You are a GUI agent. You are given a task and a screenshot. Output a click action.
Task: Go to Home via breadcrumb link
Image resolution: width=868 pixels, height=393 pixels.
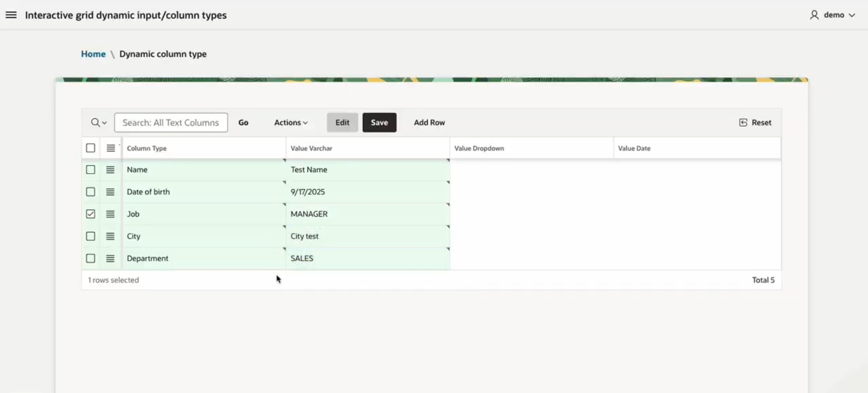93,54
